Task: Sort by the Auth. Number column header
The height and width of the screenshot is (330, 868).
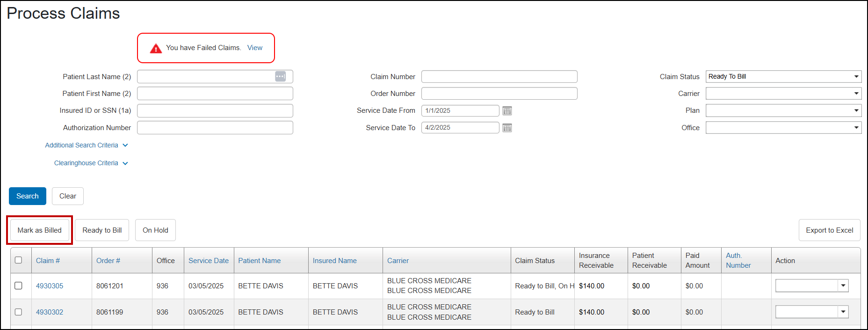Action: tap(738, 260)
